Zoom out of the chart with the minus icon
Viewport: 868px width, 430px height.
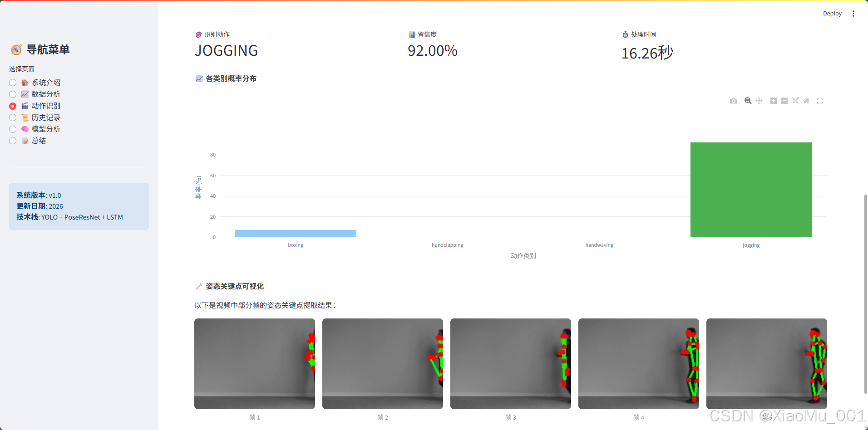(784, 101)
